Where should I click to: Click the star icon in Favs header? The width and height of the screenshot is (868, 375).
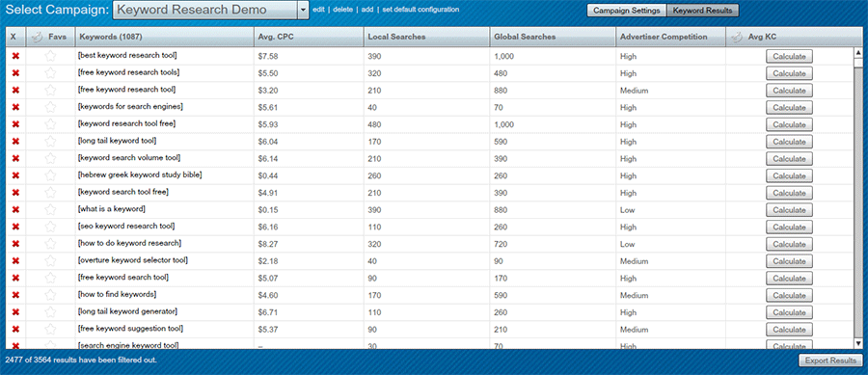coord(37,37)
